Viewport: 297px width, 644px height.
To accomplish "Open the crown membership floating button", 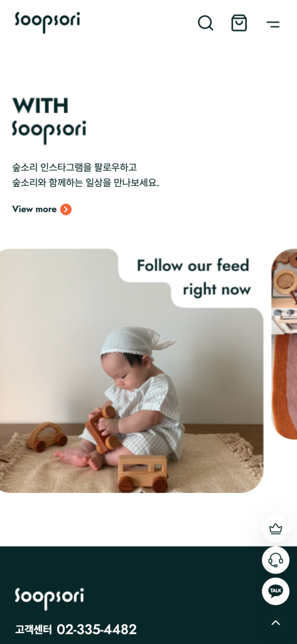I will click(276, 529).
